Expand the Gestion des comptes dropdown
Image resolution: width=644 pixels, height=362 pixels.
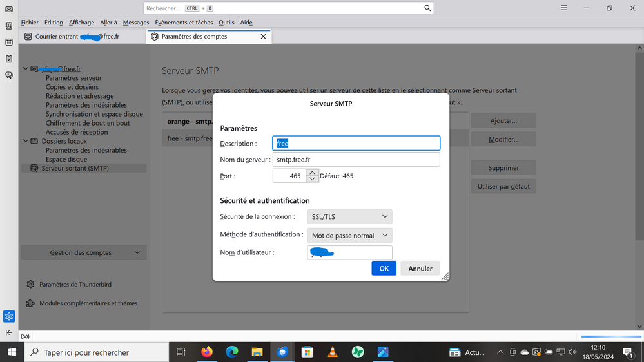[84, 252]
